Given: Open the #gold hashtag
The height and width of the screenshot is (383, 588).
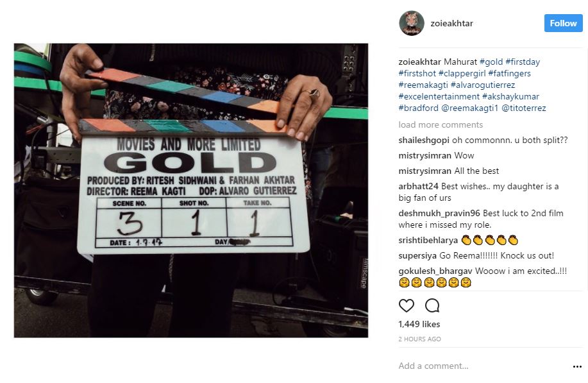Looking at the screenshot, I should coord(491,62).
